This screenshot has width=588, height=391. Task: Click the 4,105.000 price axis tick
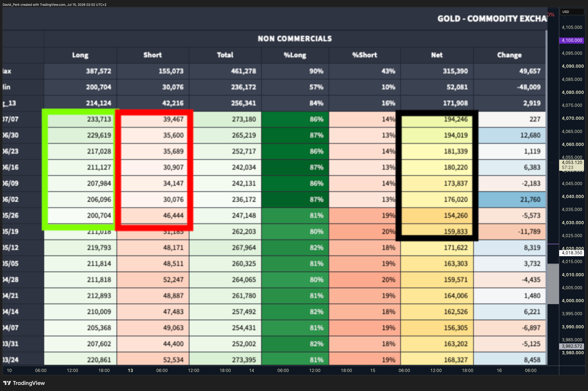(x=572, y=27)
